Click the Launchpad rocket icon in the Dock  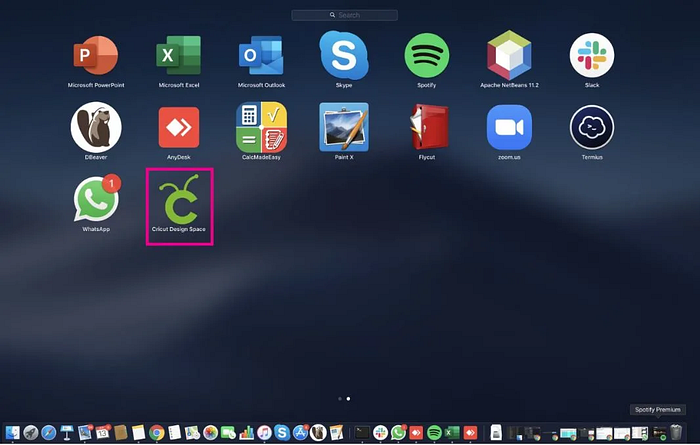pos(30,433)
